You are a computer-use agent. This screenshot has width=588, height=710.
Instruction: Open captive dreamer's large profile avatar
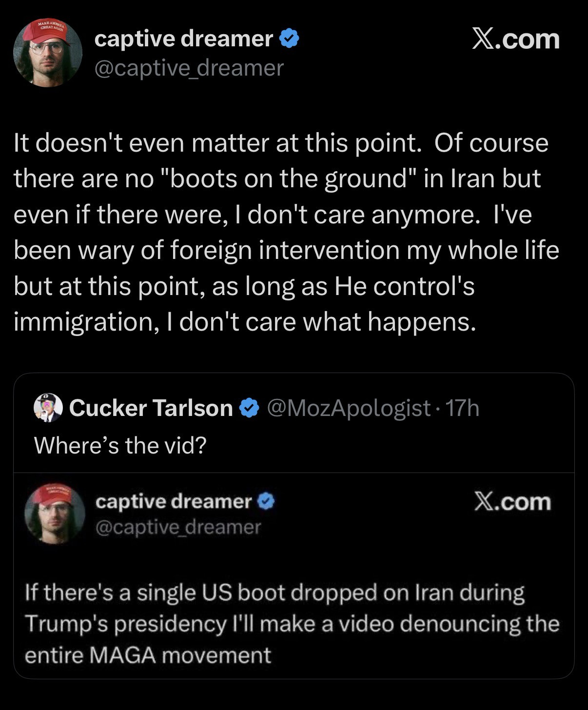coord(48,54)
